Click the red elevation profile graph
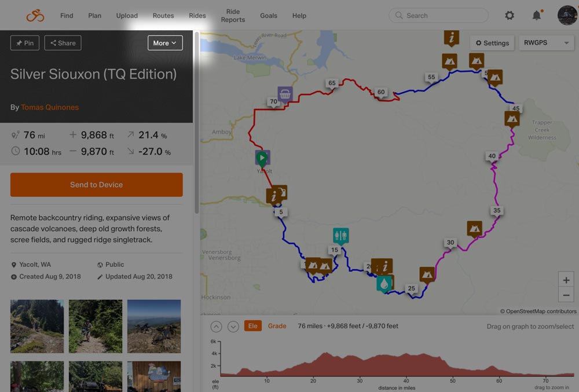Screen dimensions: 579x392 (x=397, y=364)
